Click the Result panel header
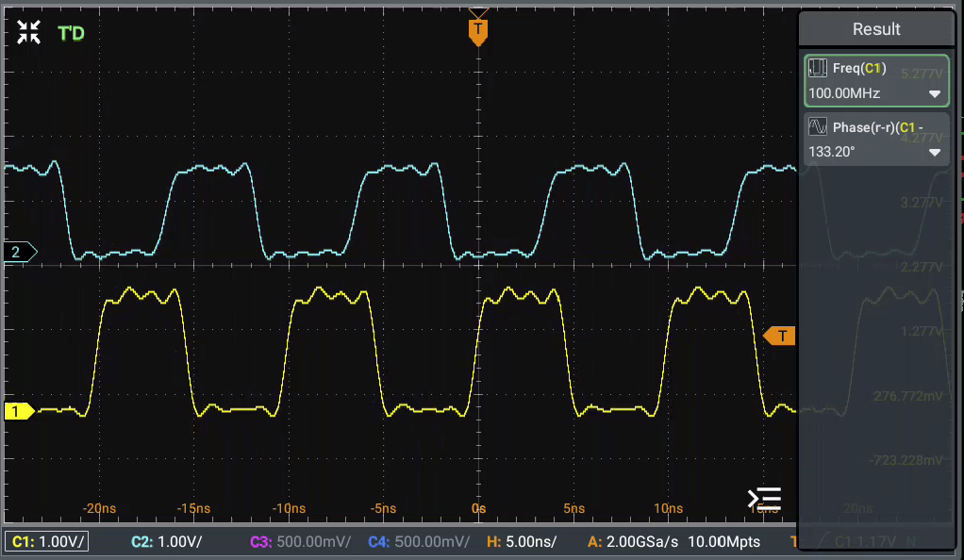This screenshot has width=964, height=560. coord(875,29)
